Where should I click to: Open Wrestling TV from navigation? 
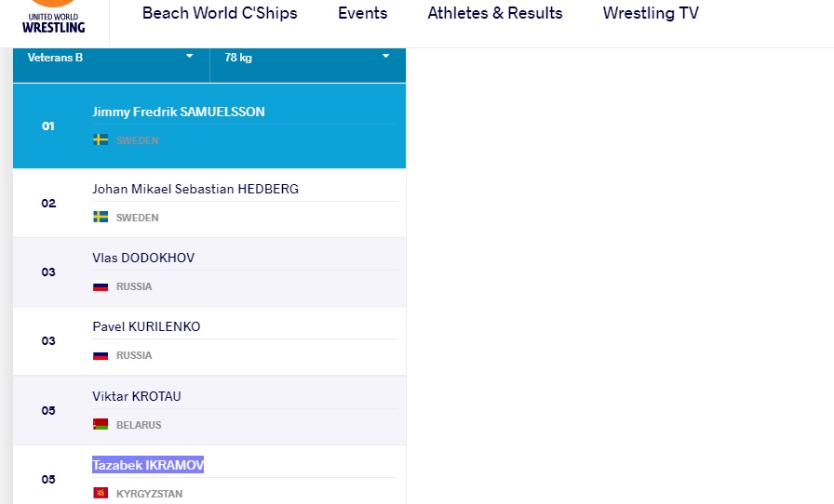point(651,13)
